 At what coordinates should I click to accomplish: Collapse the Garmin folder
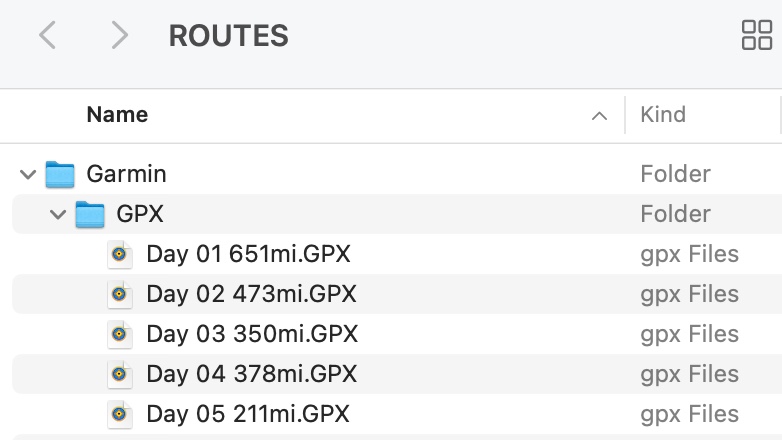click(28, 175)
